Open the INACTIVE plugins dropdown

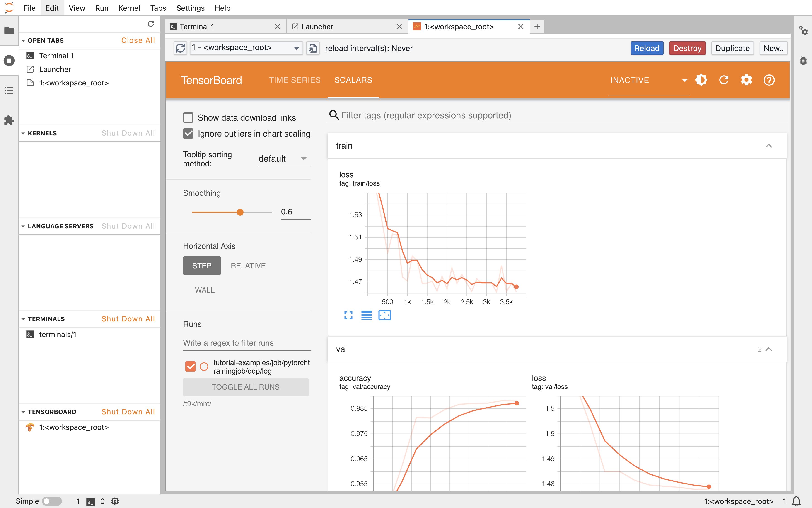[649, 80]
